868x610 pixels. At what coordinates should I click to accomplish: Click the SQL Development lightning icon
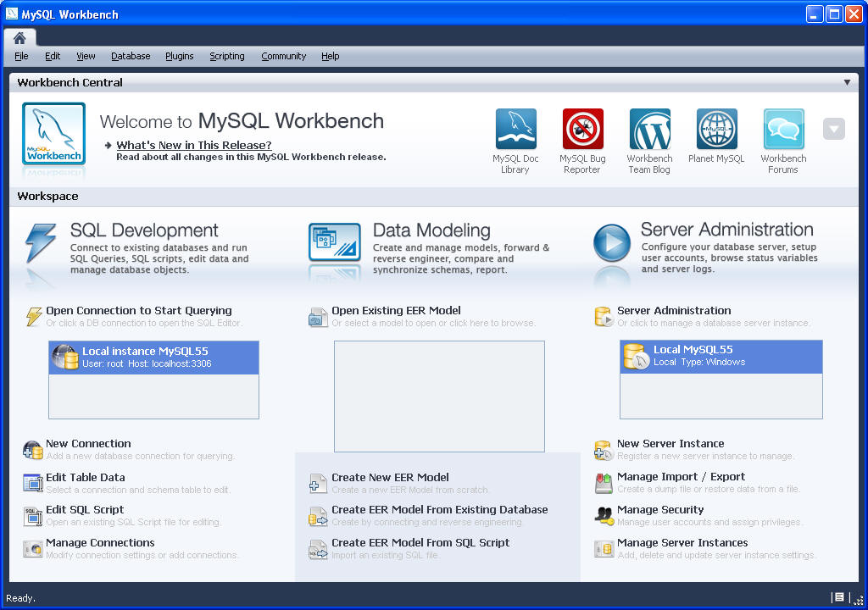(x=41, y=243)
